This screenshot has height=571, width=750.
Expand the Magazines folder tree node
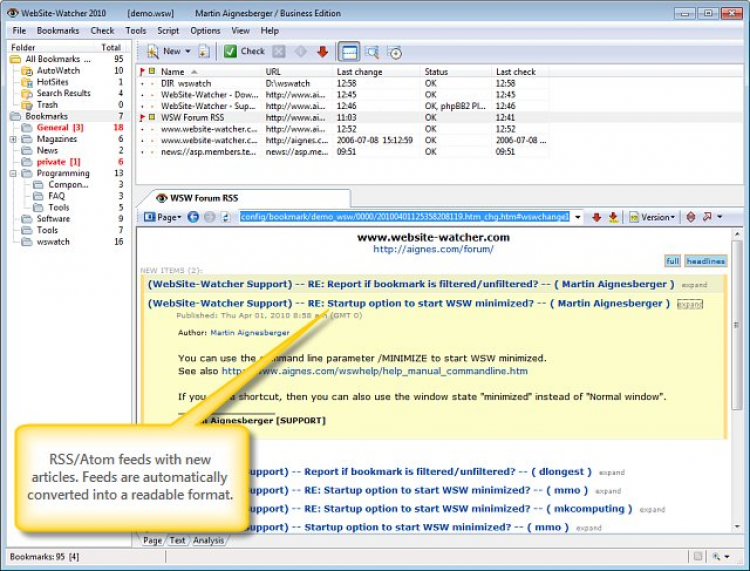pos(13,139)
